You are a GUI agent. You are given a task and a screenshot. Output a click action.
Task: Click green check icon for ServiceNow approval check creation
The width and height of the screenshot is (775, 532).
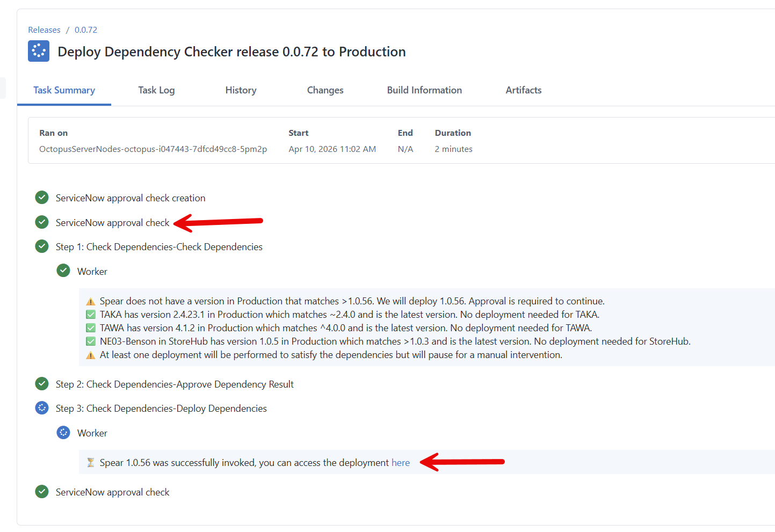click(42, 198)
